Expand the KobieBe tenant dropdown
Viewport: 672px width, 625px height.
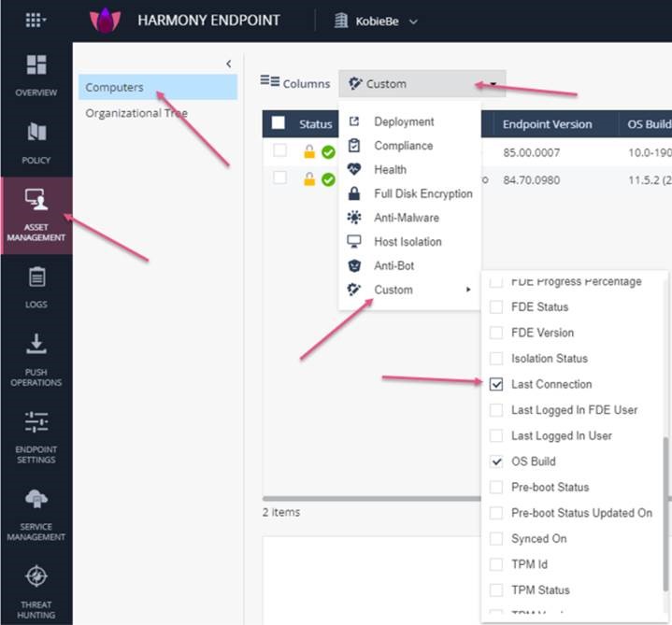point(413,21)
